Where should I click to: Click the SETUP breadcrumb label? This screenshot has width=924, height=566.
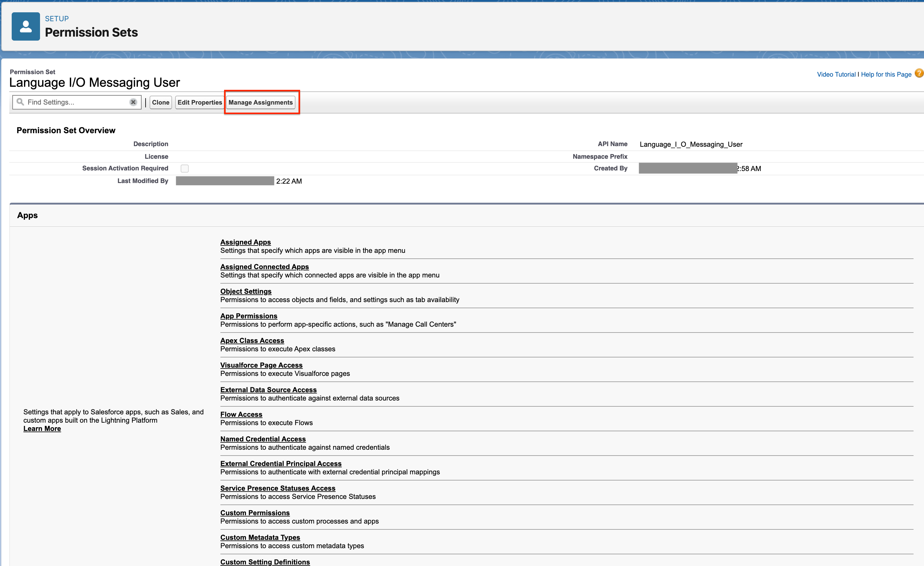pos(57,18)
